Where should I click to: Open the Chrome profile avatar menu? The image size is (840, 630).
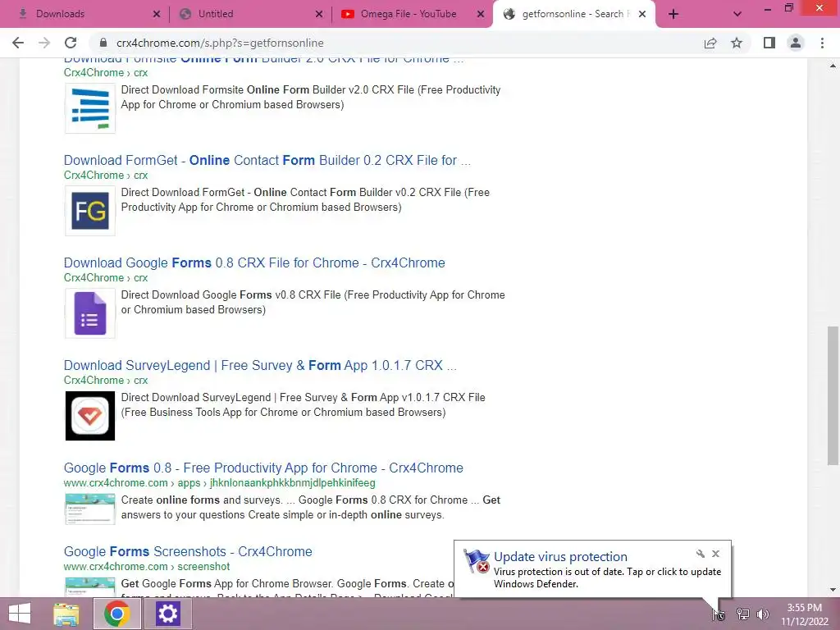(x=796, y=43)
